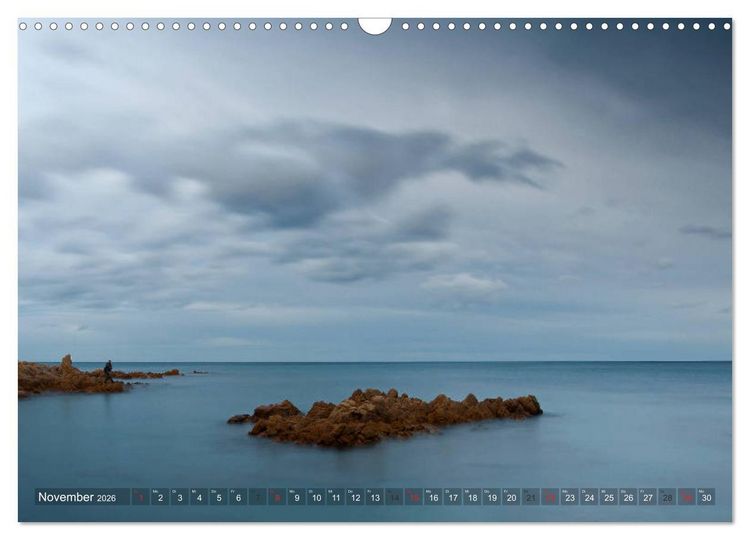Click day 26 in the calendar strip
This screenshot has height=540, width=750.
[x=629, y=496]
